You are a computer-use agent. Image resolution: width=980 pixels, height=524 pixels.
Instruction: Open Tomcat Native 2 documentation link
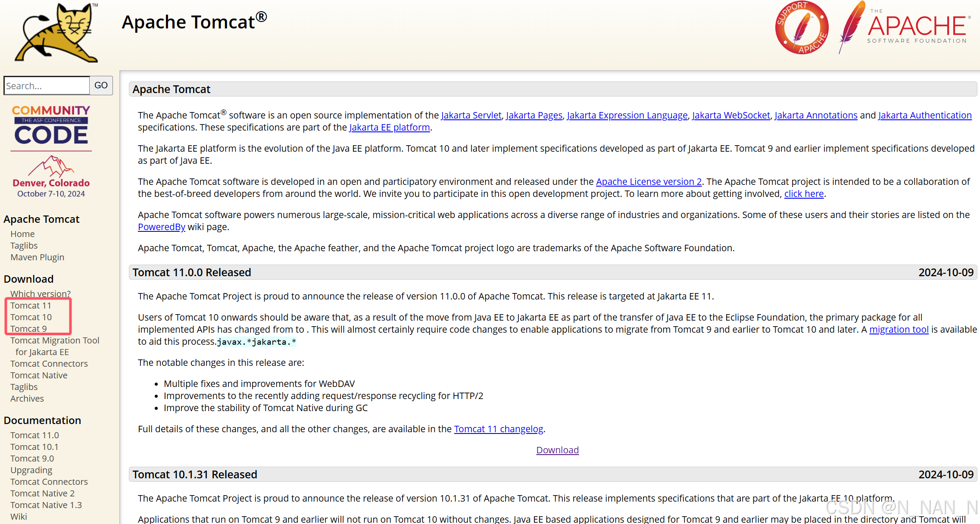(x=42, y=493)
